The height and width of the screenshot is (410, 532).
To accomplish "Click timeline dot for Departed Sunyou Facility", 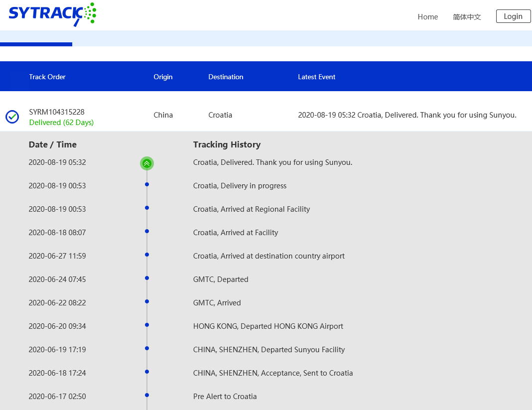I will pyautogui.click(x=147, y=348).
